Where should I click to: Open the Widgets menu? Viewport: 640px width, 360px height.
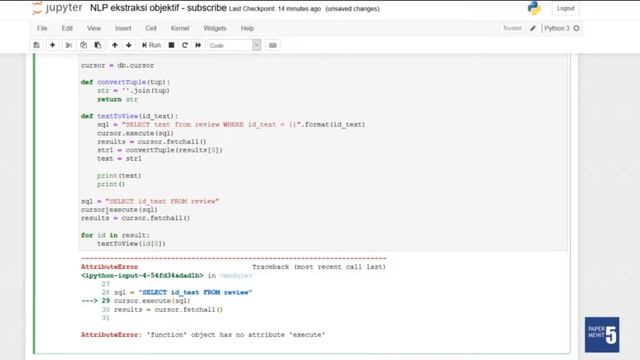(215, 29)
